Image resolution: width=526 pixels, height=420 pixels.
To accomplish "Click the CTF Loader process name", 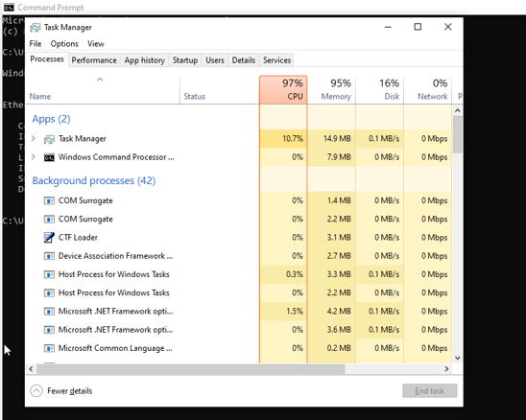I will [78, 237].
